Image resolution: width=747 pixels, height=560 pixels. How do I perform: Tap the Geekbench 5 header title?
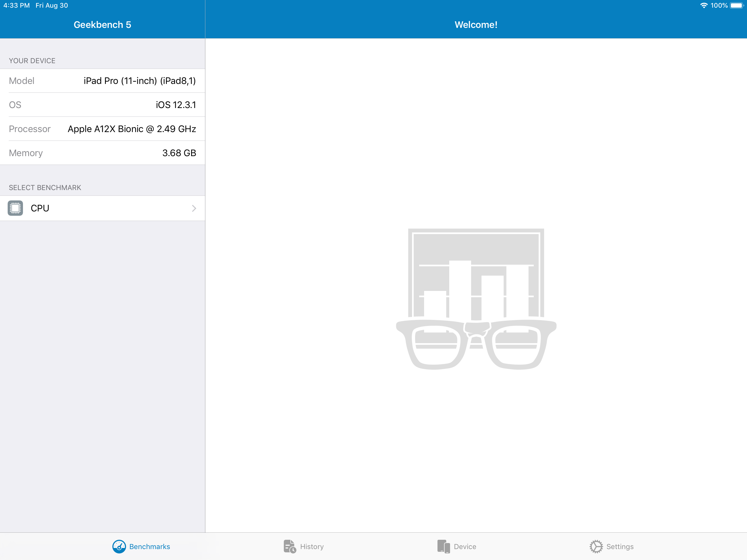pyautogui.click(x=102, y=25)
